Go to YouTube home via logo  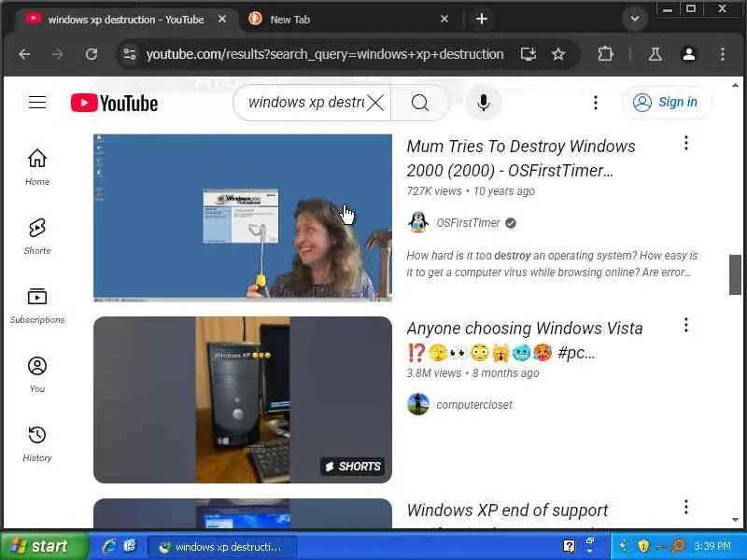pyautogui.click(x=114, y=103)
